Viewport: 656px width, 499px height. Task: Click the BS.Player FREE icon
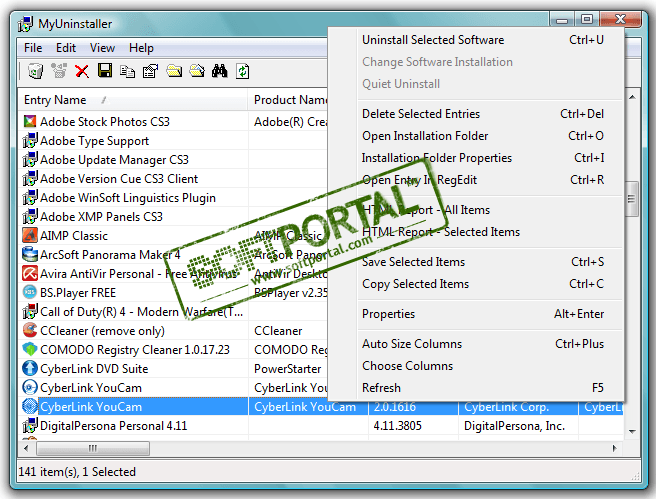30,292
